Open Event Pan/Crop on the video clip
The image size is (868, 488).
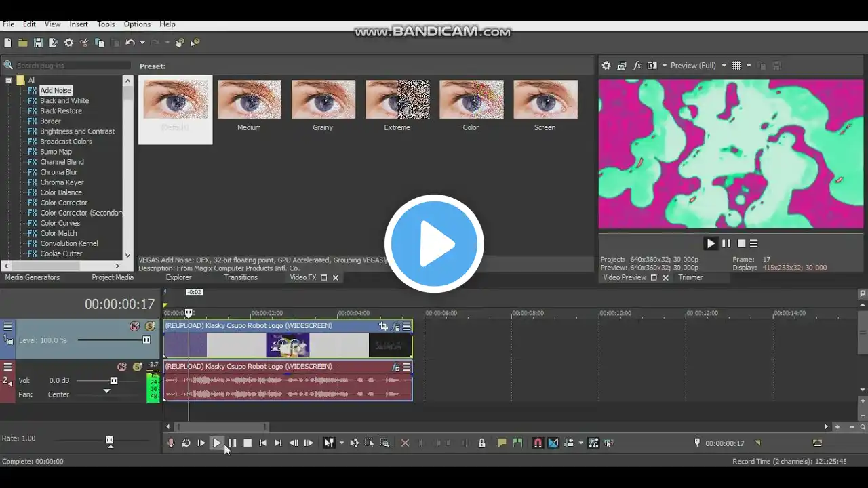(383, 326)
